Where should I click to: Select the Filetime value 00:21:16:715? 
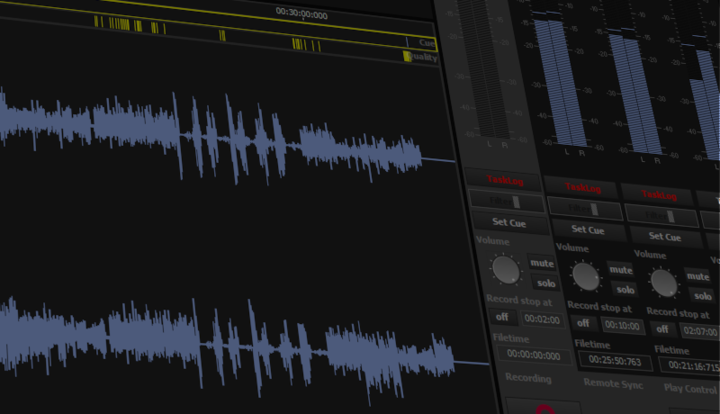(689, 367)
